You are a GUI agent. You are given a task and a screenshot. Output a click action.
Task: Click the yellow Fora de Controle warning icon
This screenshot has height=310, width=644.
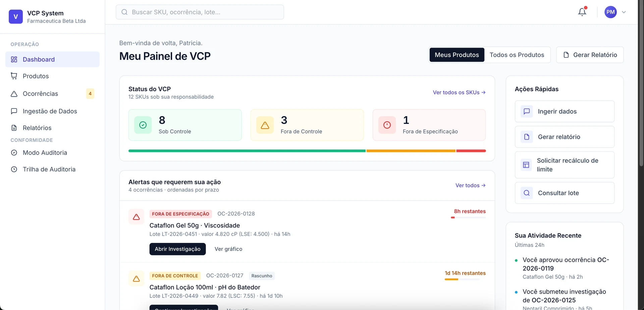click(265, 125)
